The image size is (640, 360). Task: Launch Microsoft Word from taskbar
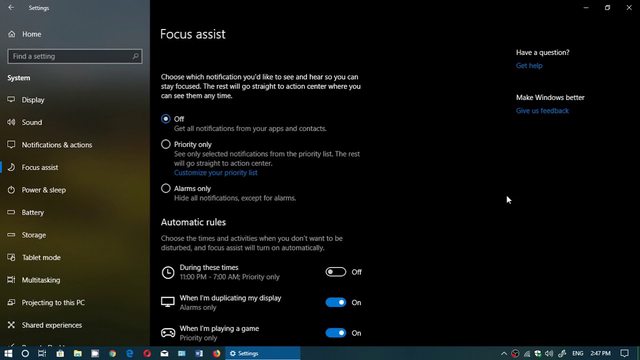[199, 353]
